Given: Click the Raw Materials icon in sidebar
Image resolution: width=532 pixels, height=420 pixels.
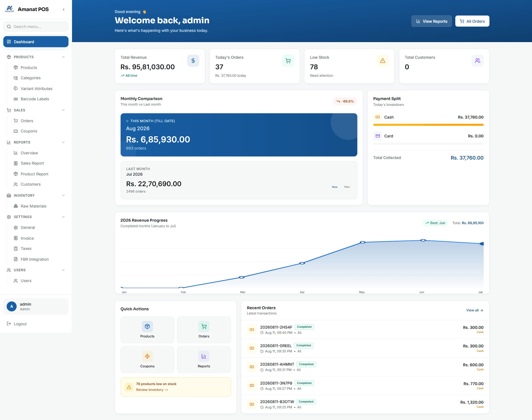Looking at the screenshot, I should tap(16, 206).
